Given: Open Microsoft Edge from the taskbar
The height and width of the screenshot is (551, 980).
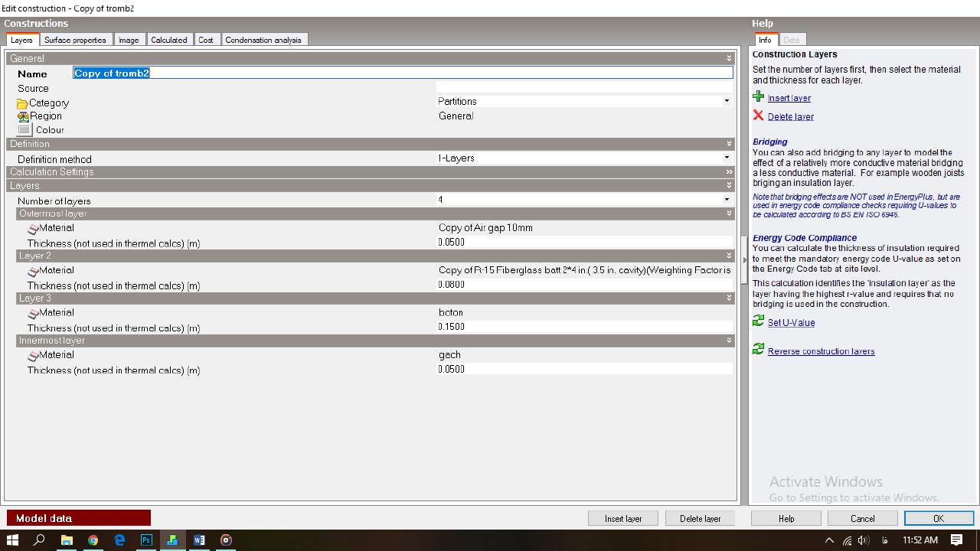Looking at the screenshot, I should pyautogui.click(x=119, y=540).
